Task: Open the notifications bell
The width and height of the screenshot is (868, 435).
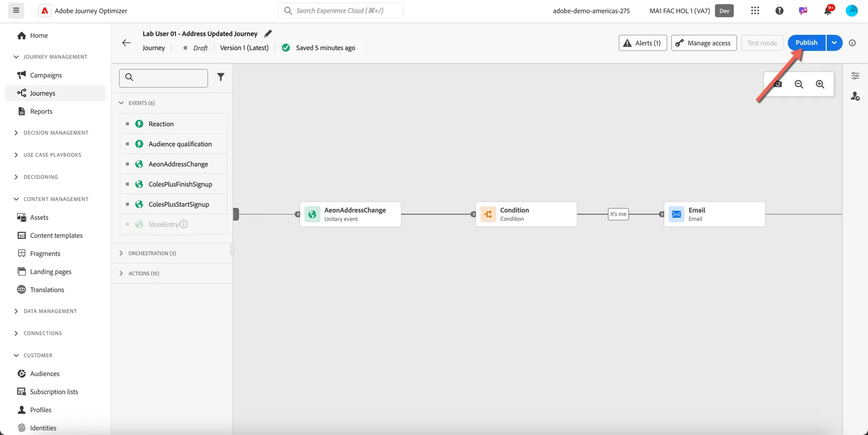Action: (x=827, y=11)
